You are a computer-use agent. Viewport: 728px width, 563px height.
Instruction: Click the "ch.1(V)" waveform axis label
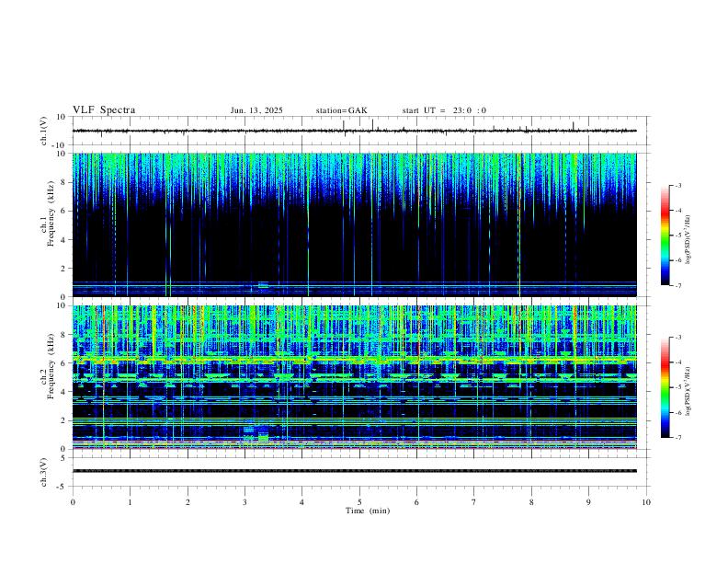point(43,131)
